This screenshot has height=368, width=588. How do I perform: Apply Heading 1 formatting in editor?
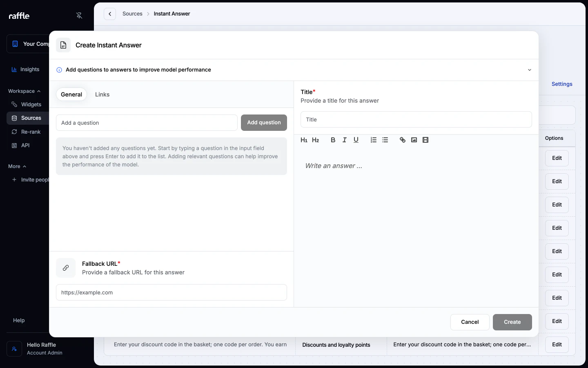(x=304, y=140)
